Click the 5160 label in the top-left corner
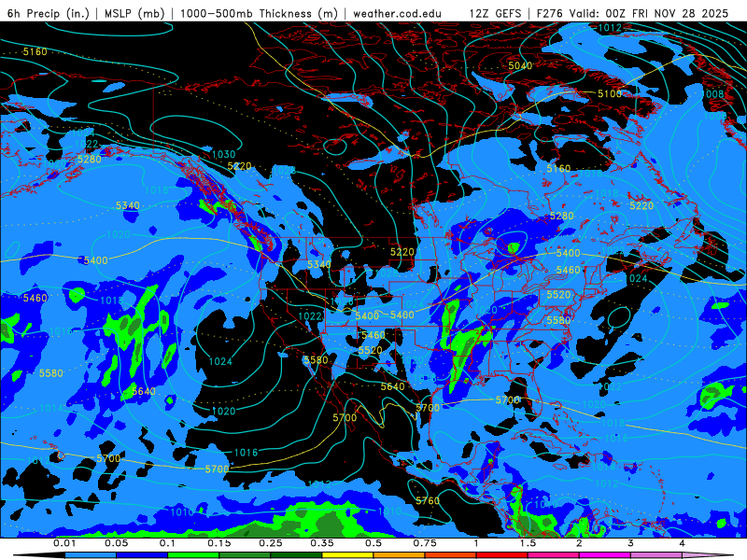 pos(35,51)
